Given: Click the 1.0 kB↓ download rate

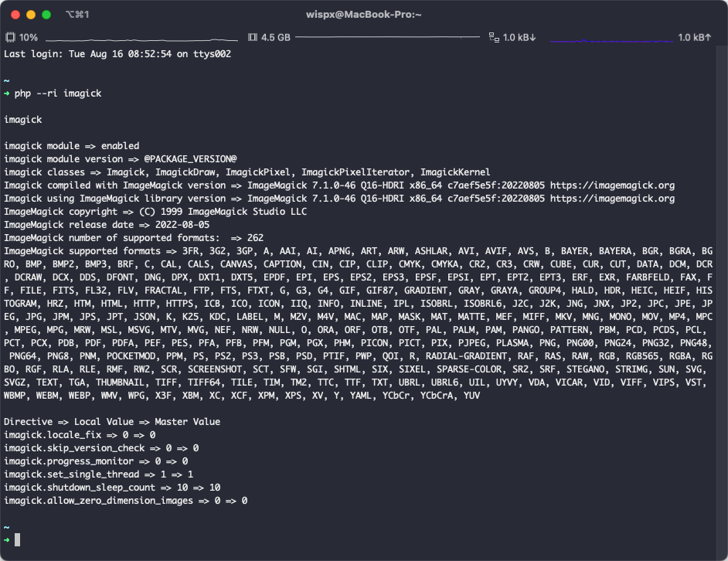Looking at the screenshot, I should 519,37.
